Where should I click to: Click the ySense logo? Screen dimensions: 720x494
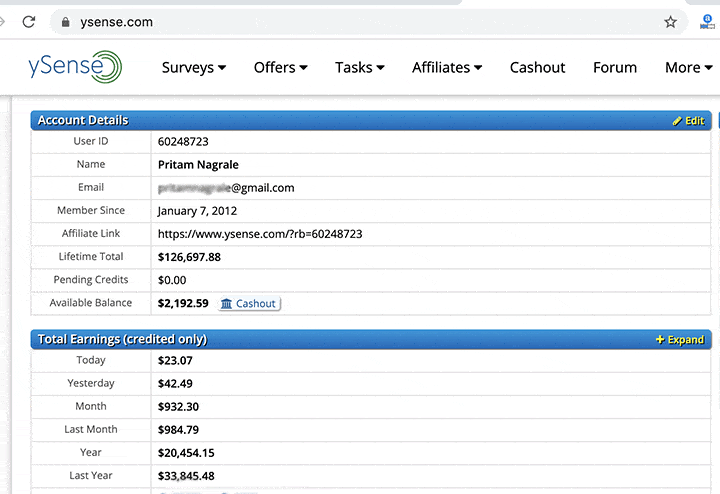(x=75, y=67)
